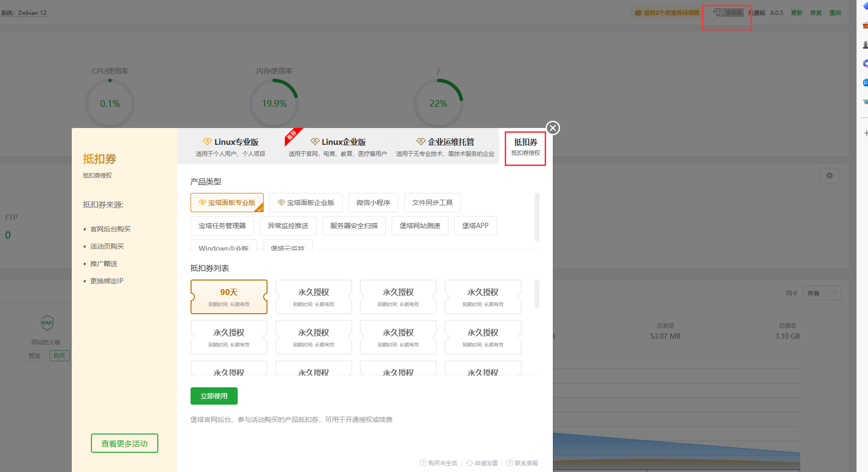
Task: Click the 更新 link in the top bar
Action: click(797, 13)
